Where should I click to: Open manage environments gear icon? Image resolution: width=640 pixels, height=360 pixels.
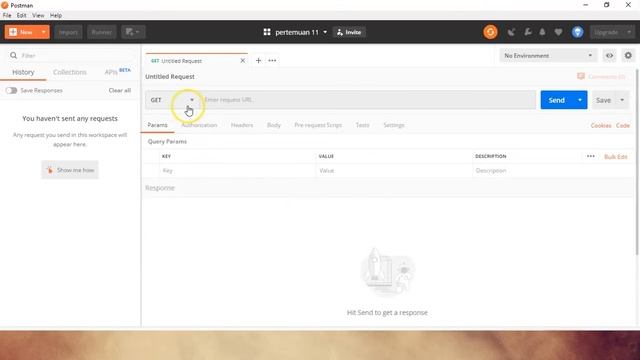628,56
